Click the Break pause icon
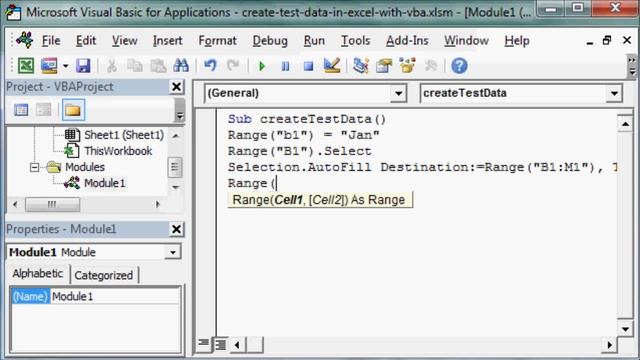This screenshot has height=360, width=640. click(x=285, y=66)
